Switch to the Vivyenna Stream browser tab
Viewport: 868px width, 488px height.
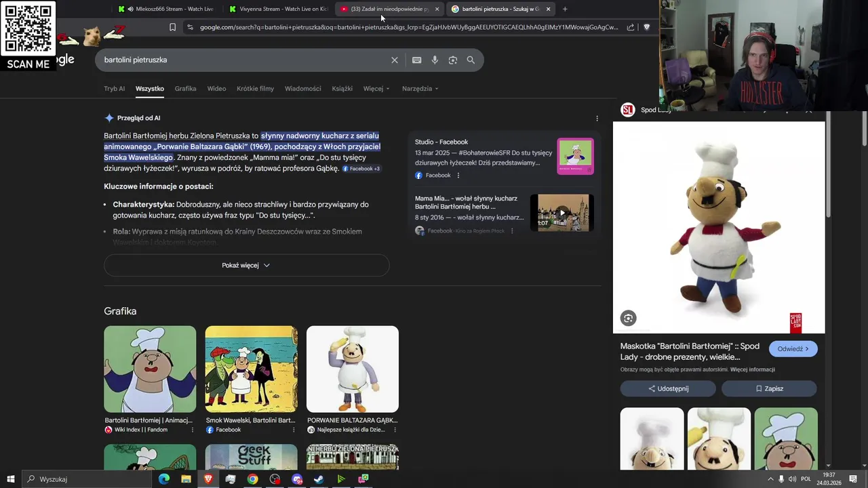coord(278,9)
